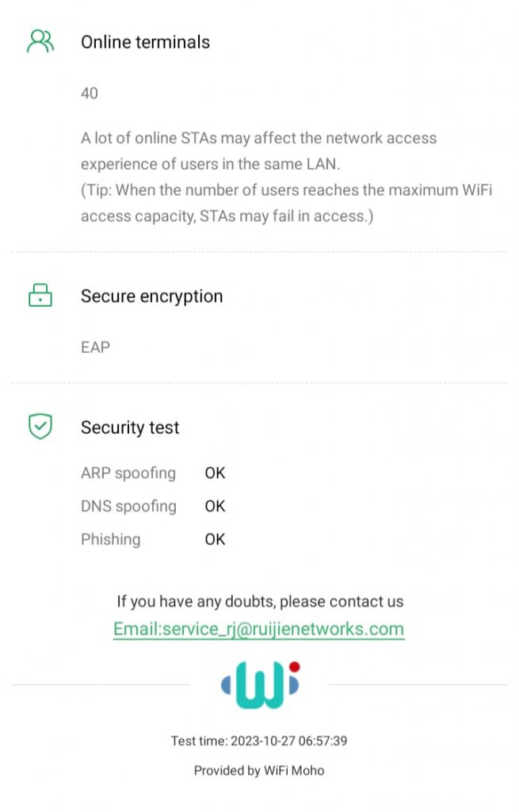519x812 pixels.
Task: Tap the OK status for DNS spoofing
Action: (x=215, y=506)
